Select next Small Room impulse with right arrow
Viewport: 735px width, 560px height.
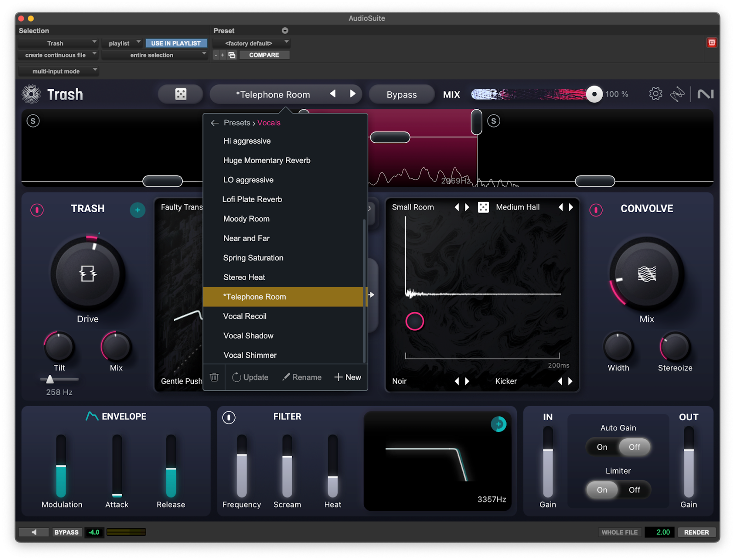point(467,207)
